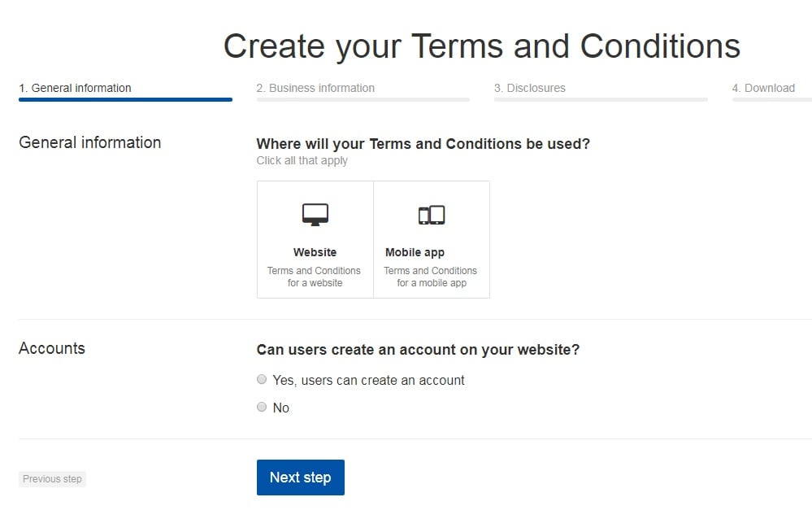Click 'Terms and Conditions for a website' description
Image resolution: width=812 pixels, height=519 pixels.
(x=315, y=277)
